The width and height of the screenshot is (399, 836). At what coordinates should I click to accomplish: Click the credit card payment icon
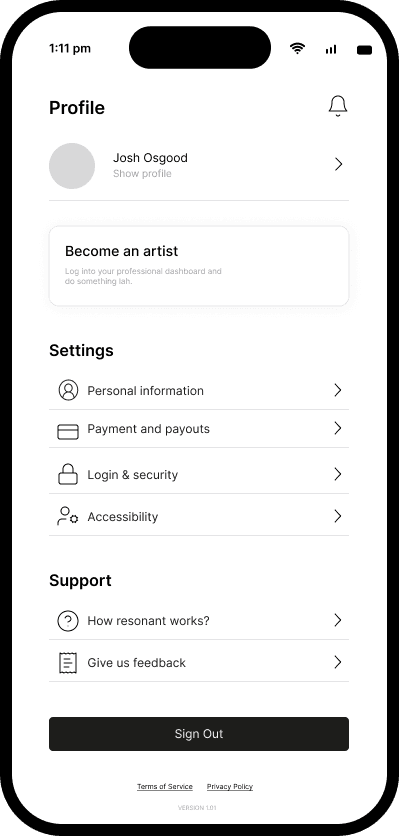click(x=68, y=431)
